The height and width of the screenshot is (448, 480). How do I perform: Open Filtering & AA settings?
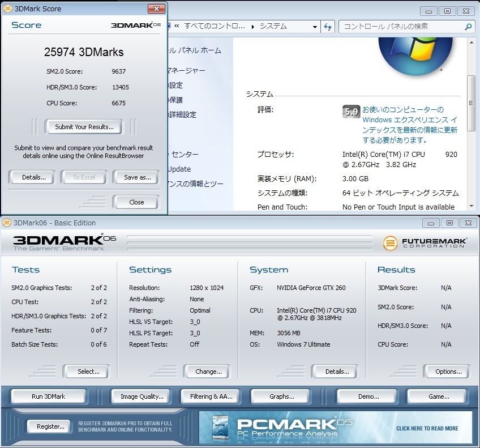tap(211, 396)
